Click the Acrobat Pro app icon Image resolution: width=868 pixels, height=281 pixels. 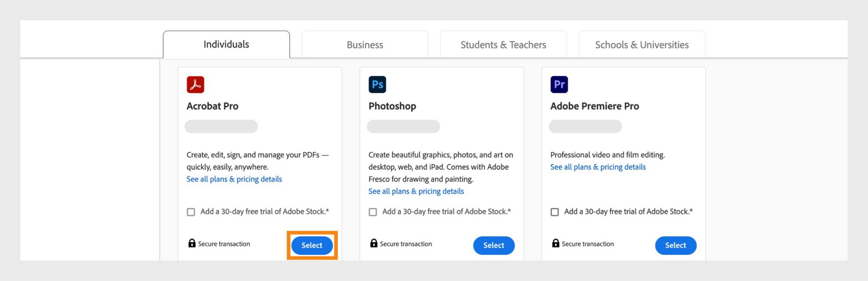(195, 85)
